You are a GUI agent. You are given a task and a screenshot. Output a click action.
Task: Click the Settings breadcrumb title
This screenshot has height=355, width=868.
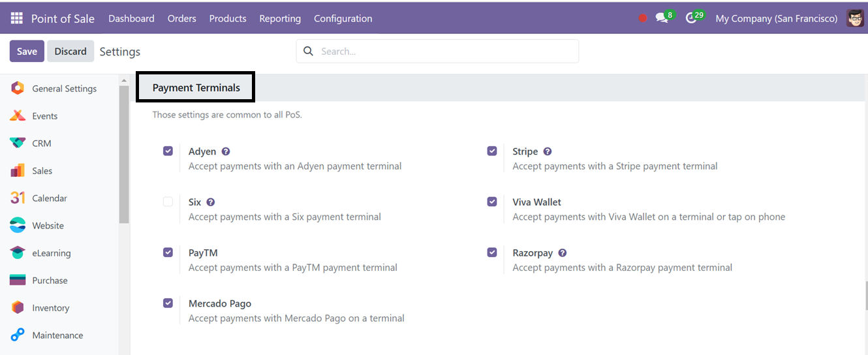120,52
